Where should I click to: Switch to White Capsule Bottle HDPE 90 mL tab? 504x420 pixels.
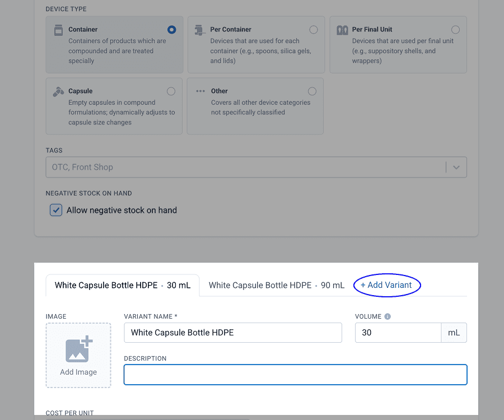click(277, 286)
